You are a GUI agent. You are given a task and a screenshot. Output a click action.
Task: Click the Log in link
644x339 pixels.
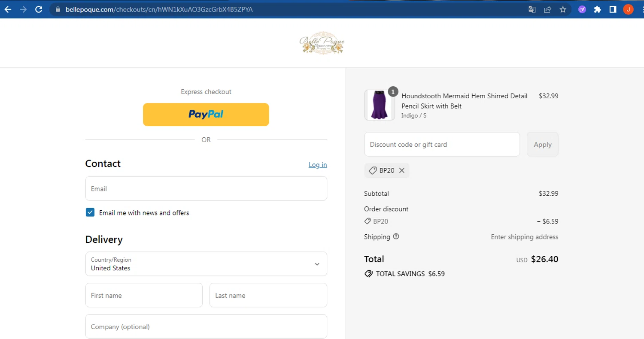[x=318, y=165]
